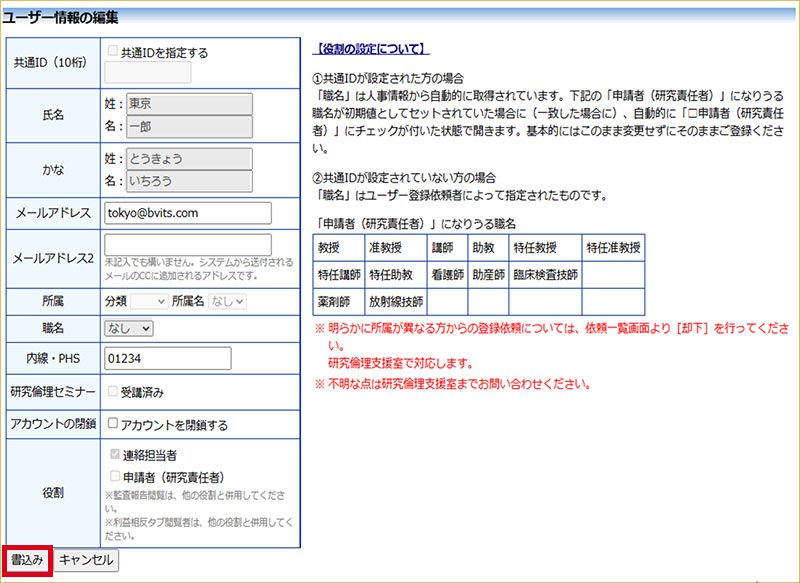
Task: Focus the 共通ID input box
Action: [148, 72]
